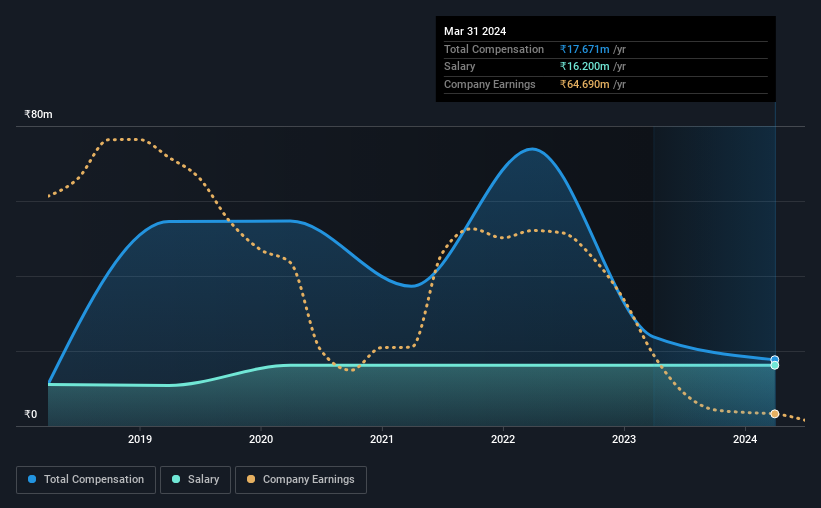Click the Salary label in tooltip
This screenshot has width=821, height=508.
(460, 67)
